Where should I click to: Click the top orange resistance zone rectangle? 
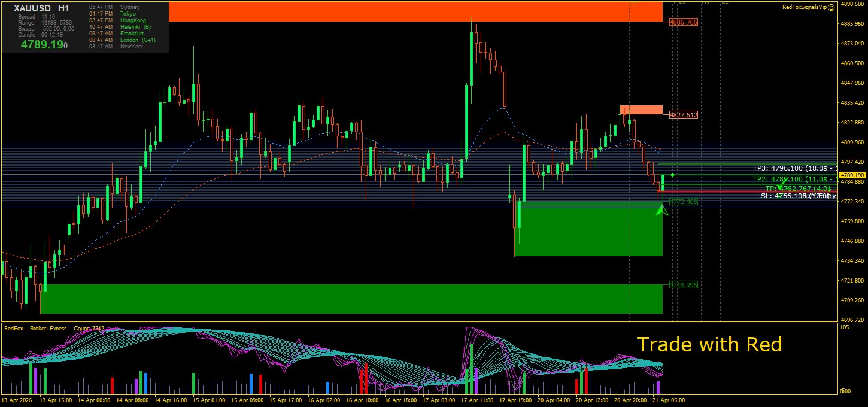(415, 11)
